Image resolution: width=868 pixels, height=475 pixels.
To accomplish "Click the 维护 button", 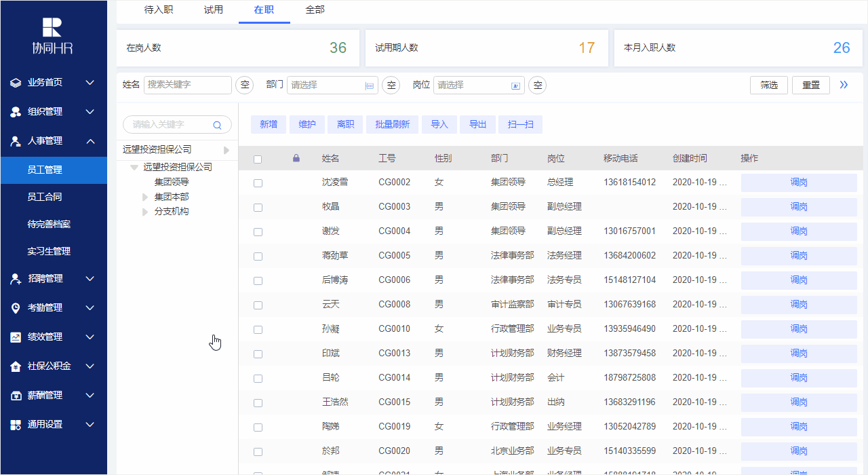I will [307, 124].
